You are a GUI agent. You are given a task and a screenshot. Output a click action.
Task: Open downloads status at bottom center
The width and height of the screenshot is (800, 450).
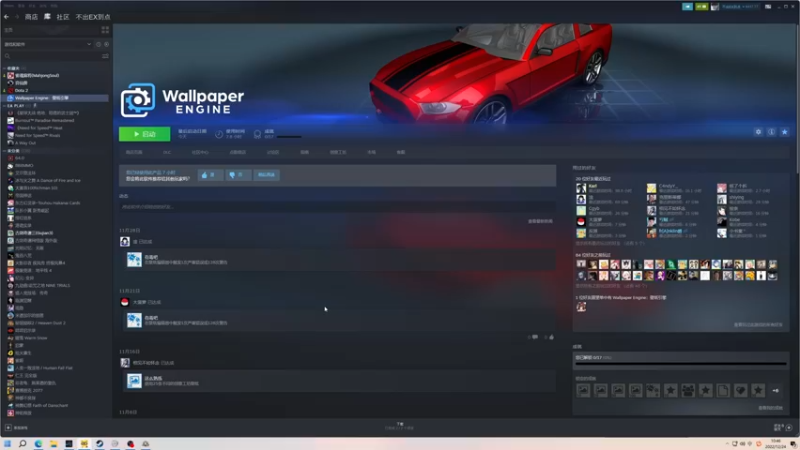pos(399,426)
